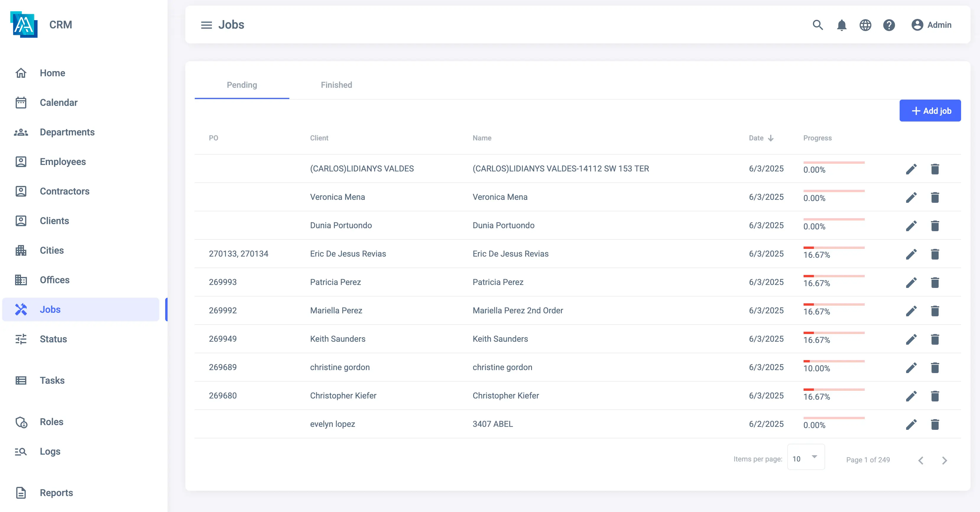Click the search magnifier icon in header

click(x=817, y=25)
